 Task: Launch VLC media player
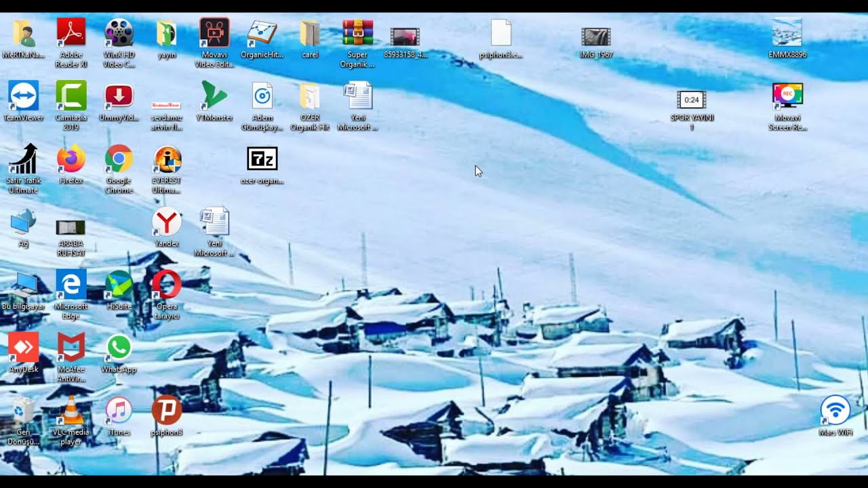(71, 411)
